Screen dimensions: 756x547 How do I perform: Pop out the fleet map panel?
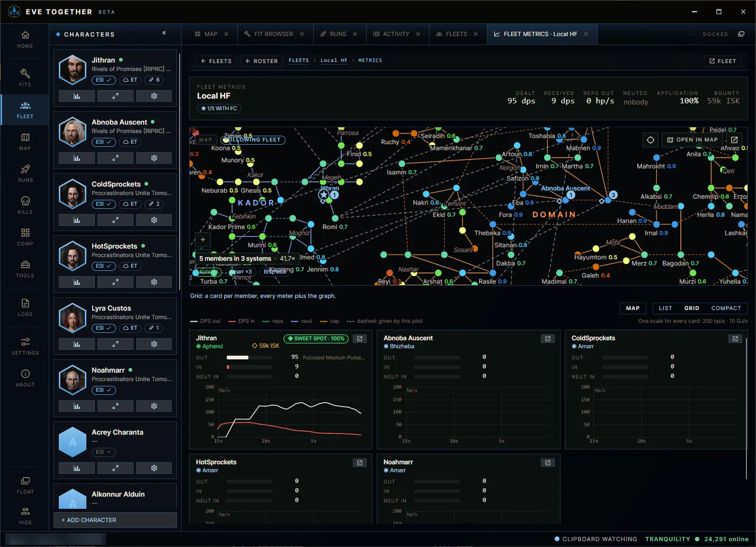click(734, 140)
